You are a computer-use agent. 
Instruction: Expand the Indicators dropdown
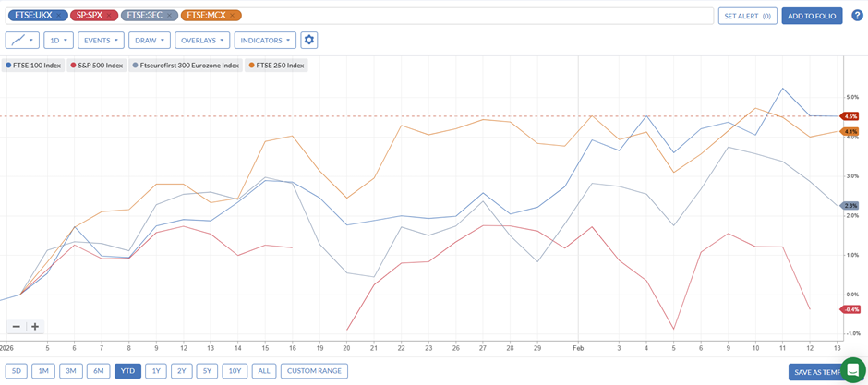[265, 40]
